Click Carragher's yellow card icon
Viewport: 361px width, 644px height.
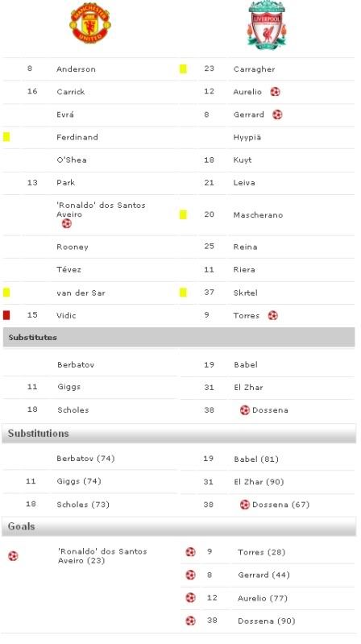[183, 69]
